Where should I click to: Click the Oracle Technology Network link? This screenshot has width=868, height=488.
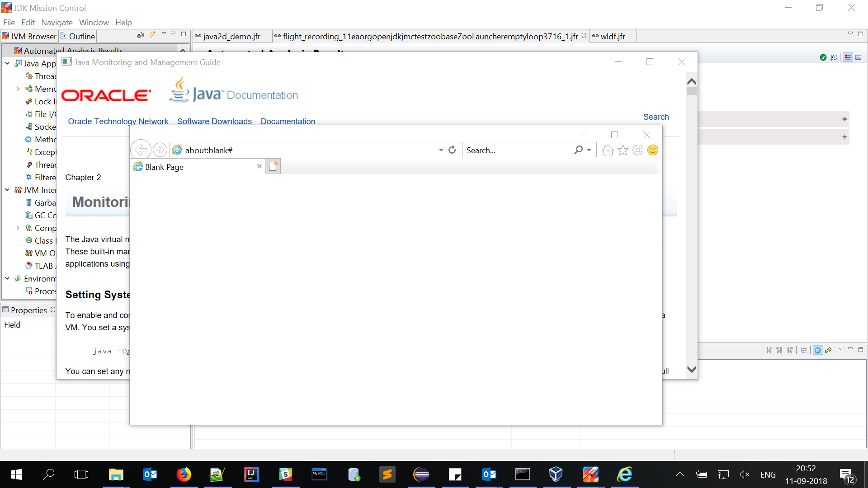[x=118, y=121]
